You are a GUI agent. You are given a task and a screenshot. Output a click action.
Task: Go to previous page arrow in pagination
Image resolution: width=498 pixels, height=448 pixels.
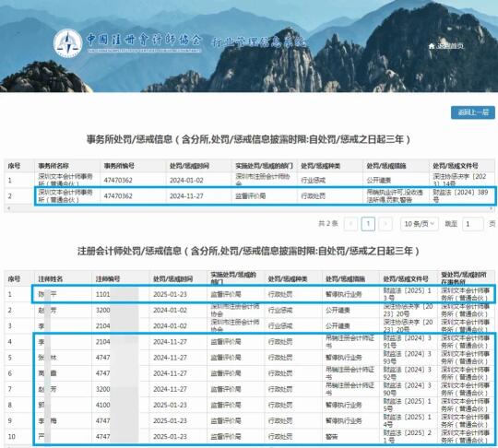click(x=351, y=224)
